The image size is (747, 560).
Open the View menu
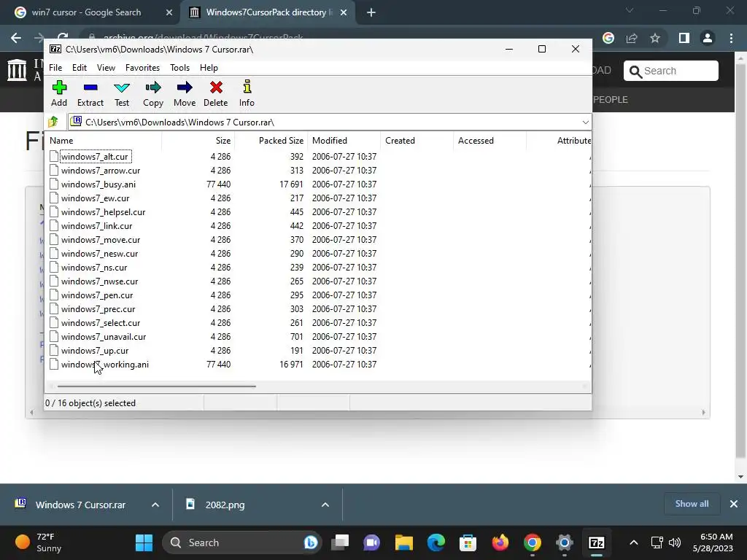tap(106, 68)
